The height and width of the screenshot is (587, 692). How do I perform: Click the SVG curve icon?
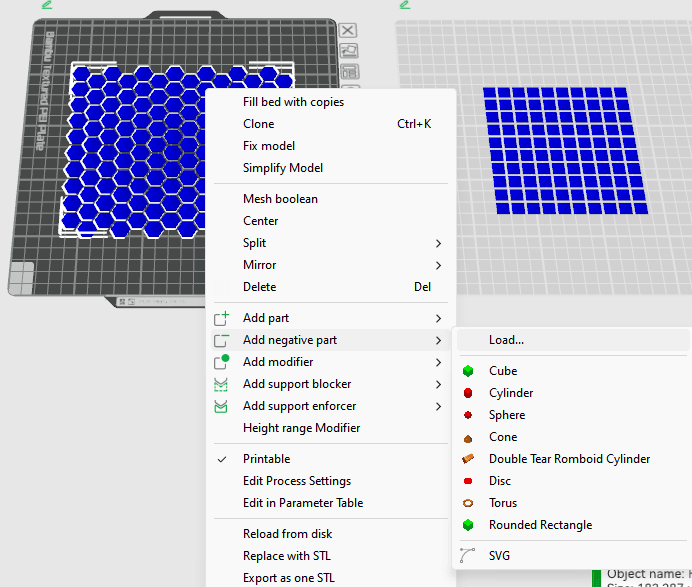click(467, 556)
